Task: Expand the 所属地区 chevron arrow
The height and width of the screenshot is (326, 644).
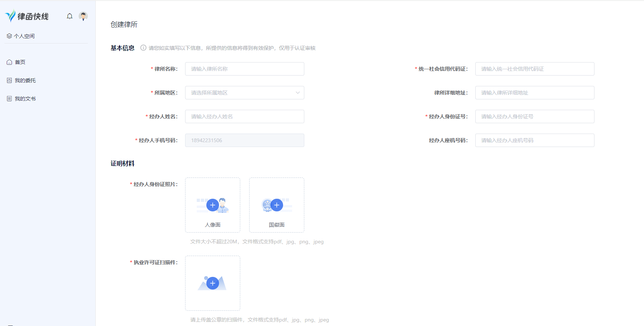Action: click(x=298, y=93)
